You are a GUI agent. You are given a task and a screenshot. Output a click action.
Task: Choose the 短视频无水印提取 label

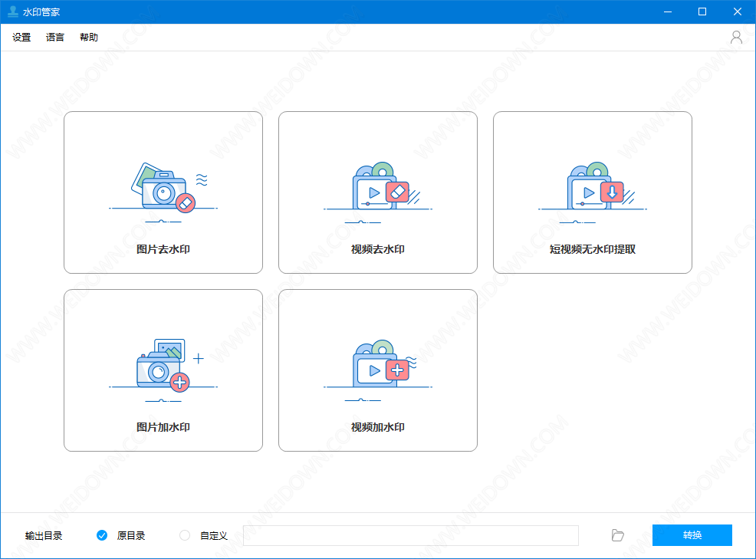[x=593, y=249]
